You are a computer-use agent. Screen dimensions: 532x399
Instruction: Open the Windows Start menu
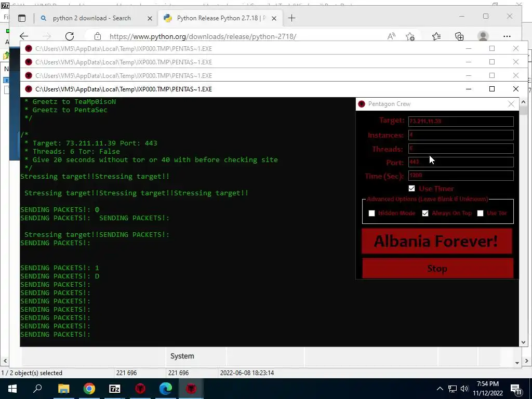tap(12, 389)
